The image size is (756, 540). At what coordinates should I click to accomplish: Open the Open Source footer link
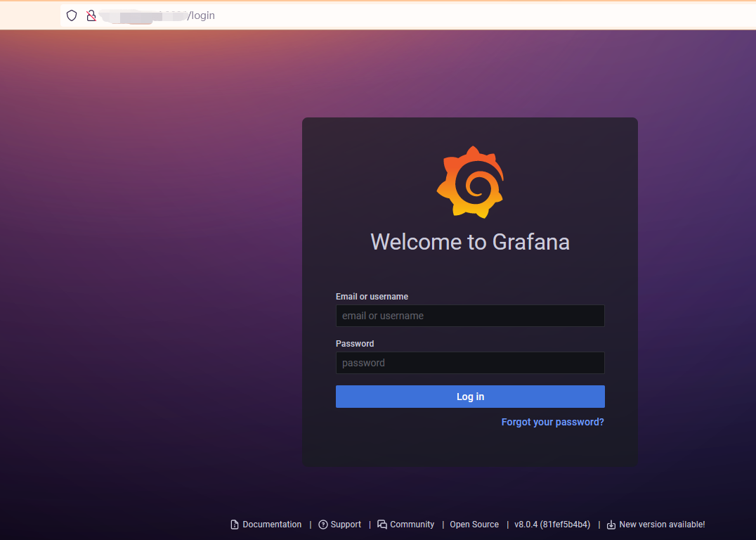click(474, 525)
